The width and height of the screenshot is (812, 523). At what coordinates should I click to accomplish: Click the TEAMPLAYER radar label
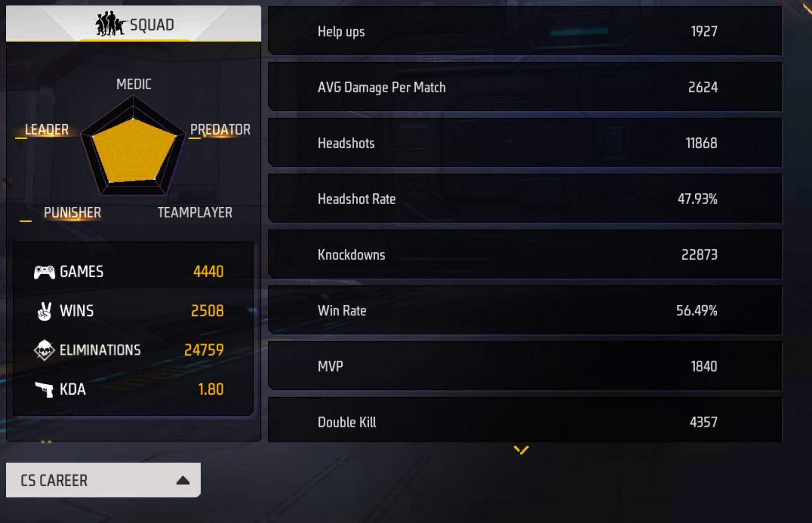[x=195, y=212]
